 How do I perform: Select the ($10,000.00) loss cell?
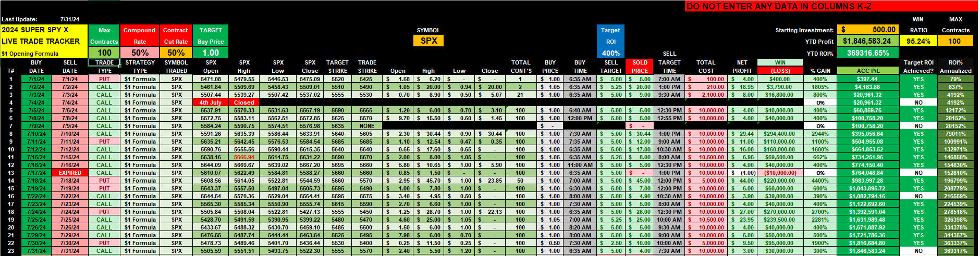tap(780, 173)
